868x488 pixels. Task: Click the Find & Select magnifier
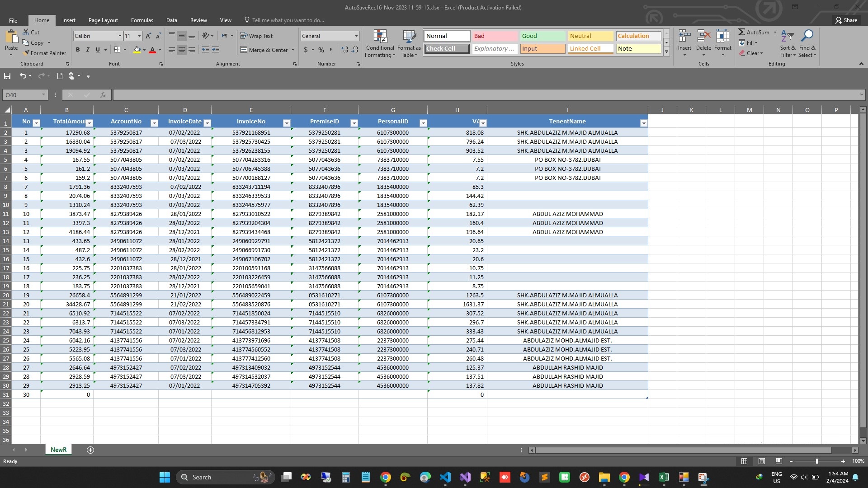pos(807,36)
